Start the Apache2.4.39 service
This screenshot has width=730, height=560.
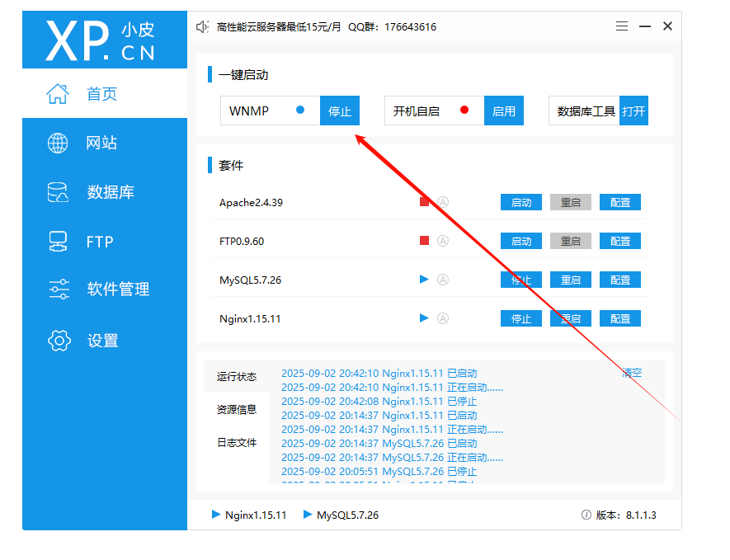click(x=521, y=202)
